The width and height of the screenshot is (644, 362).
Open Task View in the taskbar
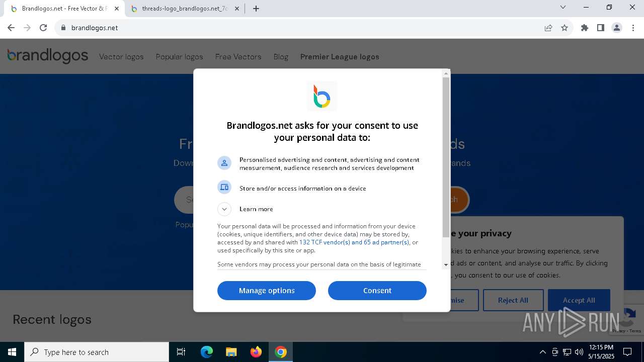point(181,352)
